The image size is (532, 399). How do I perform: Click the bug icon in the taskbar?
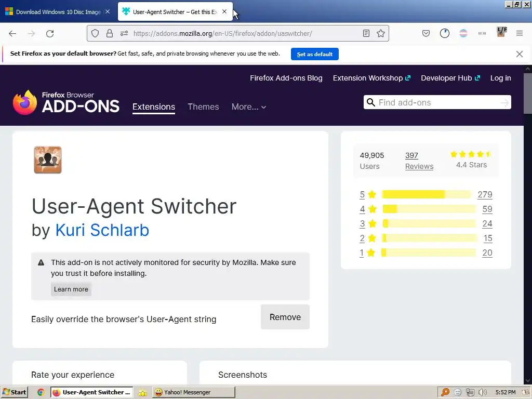[x=142, y=393]
